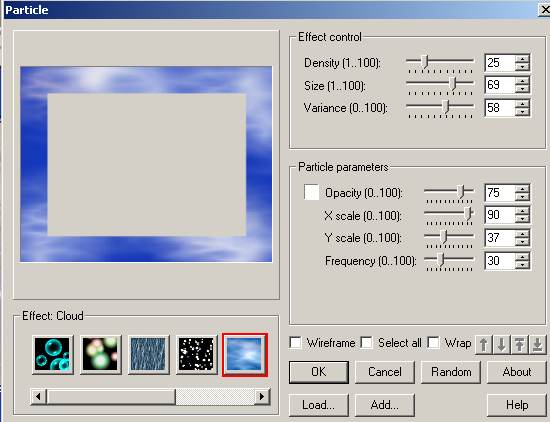This screenshot has width=550, height=422.
Task: Click the move down arrow icon
Action: coord(502,345)
